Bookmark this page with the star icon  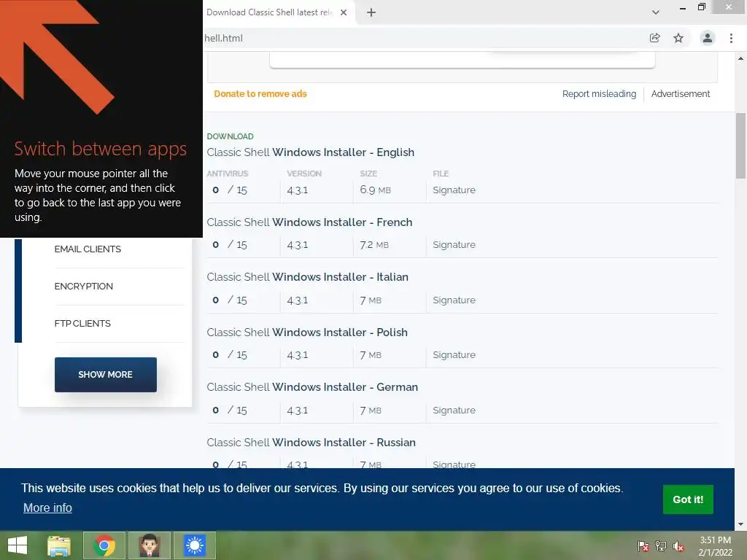click(678, 38)
